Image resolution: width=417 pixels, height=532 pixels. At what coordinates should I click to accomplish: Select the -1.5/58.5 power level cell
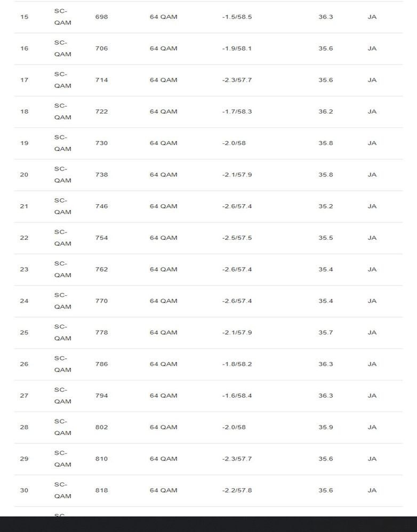pos(237,17)
